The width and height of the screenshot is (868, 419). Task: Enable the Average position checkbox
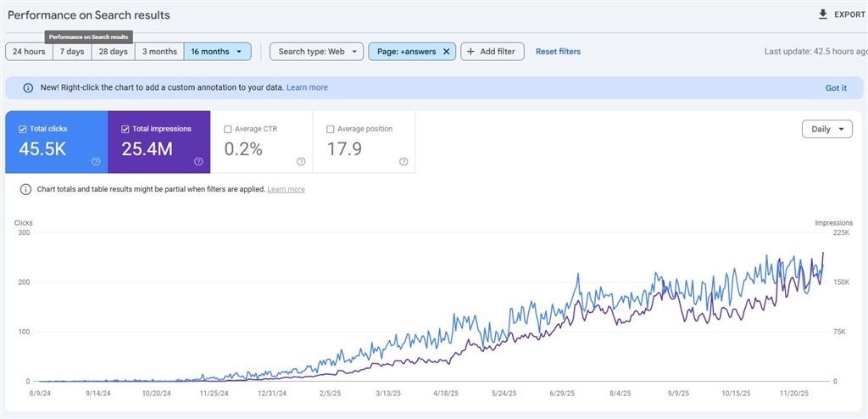(331, 129)
